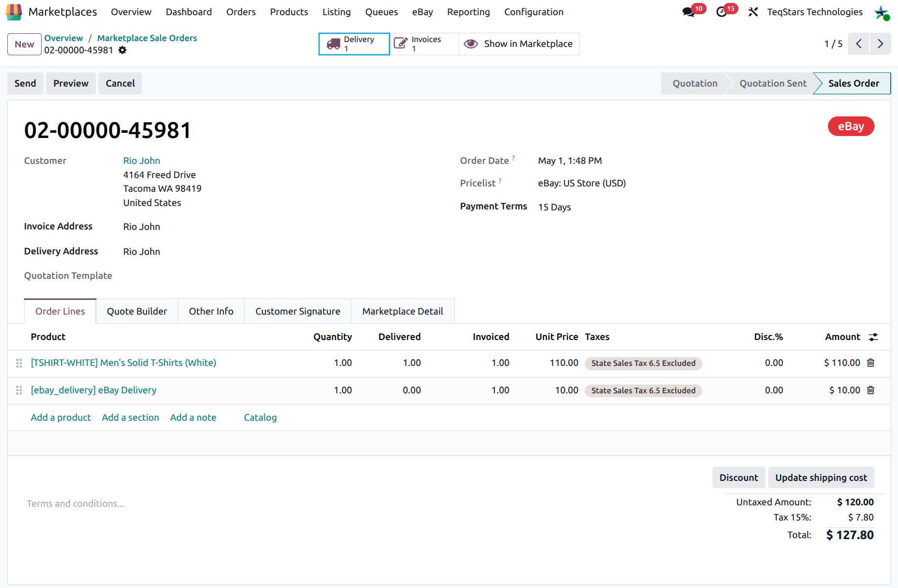Image resolution: width=898 pixels, height=588 pixels.
Task: Click the Discount button
Action: coord(738,477)
